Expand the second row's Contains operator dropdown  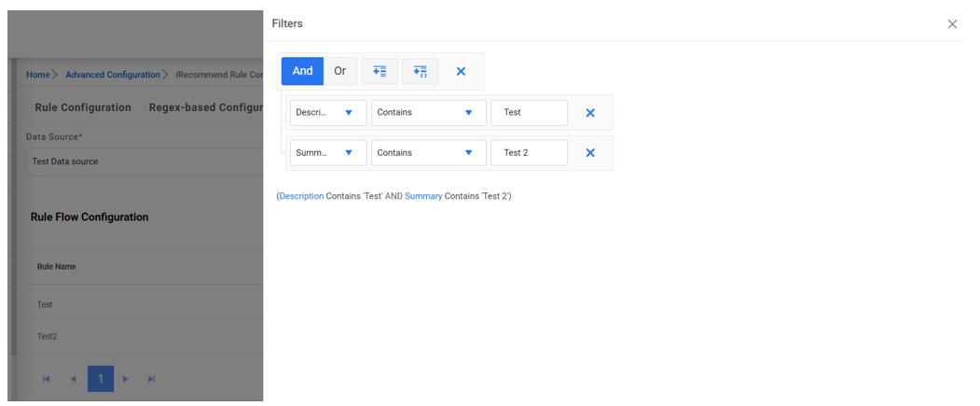point(428,153)
